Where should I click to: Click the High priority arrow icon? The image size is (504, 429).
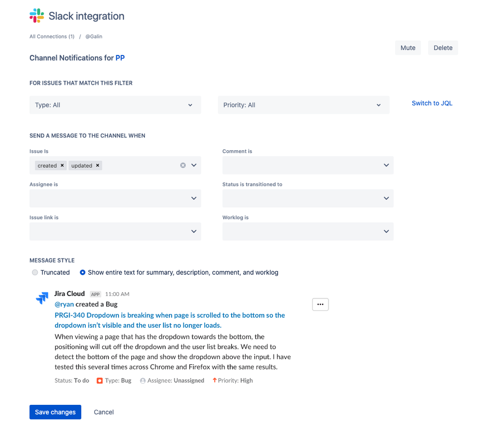click(214, 380)
